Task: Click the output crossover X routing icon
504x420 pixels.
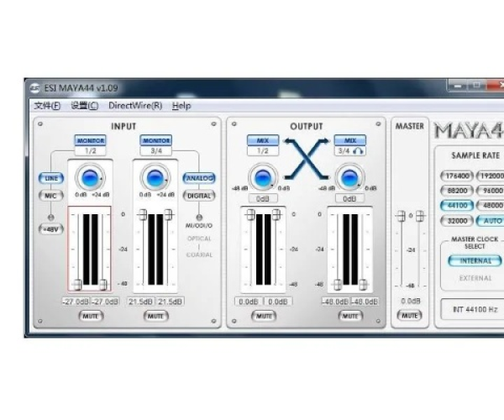Action: (307, 158)
